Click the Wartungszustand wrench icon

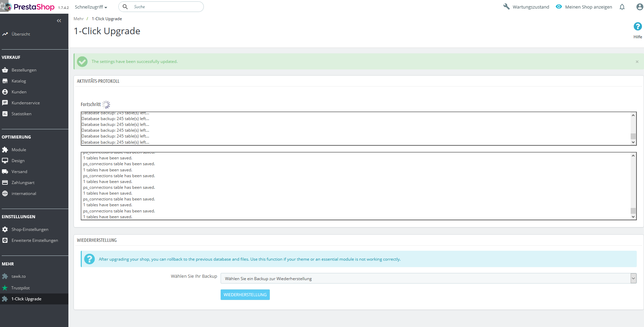tap(507, 6)
